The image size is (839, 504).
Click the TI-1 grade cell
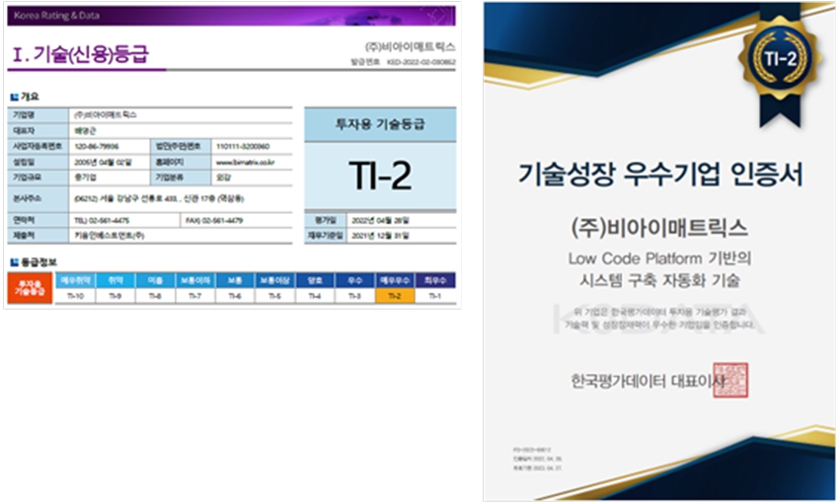tap(435, 296)
